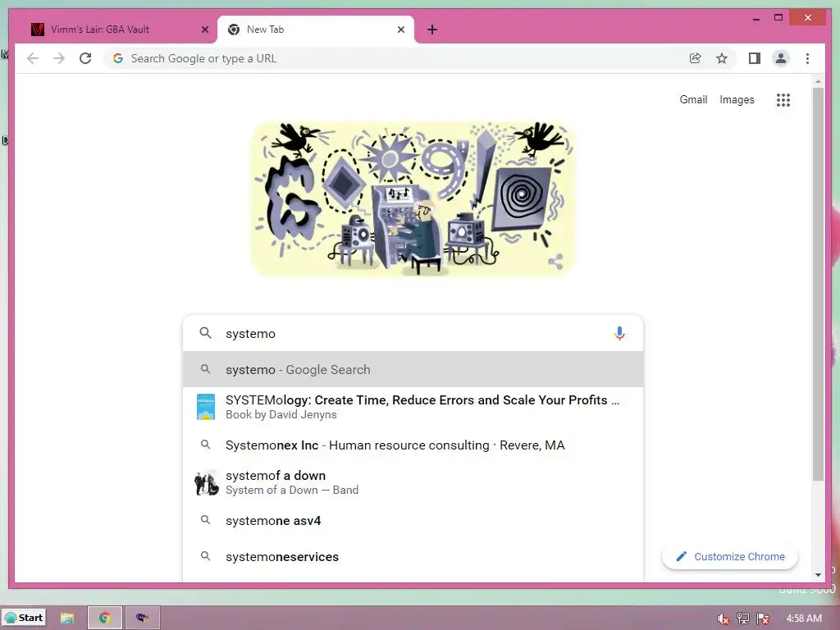Click the System of a Down band photo
The width and height of the screenshot is (840, 630).
(206, 482)
